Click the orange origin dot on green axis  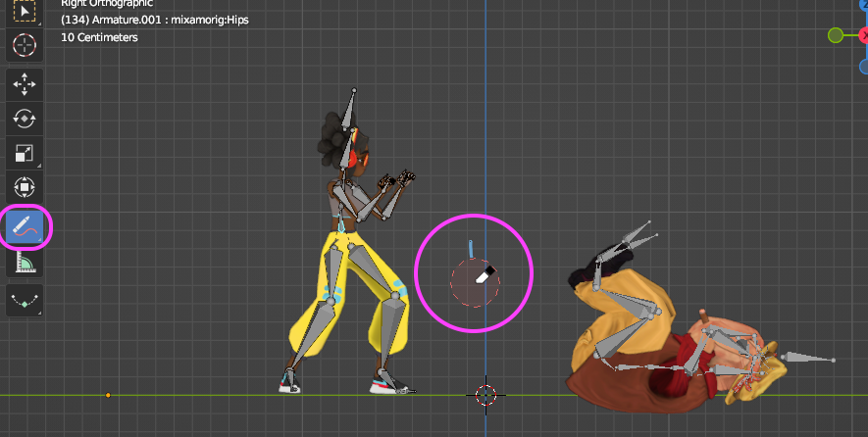tap(108, 395)
